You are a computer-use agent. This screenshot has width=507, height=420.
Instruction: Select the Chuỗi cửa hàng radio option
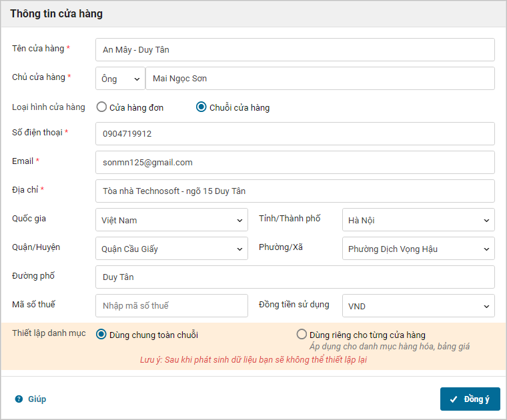tap(201, 107)
